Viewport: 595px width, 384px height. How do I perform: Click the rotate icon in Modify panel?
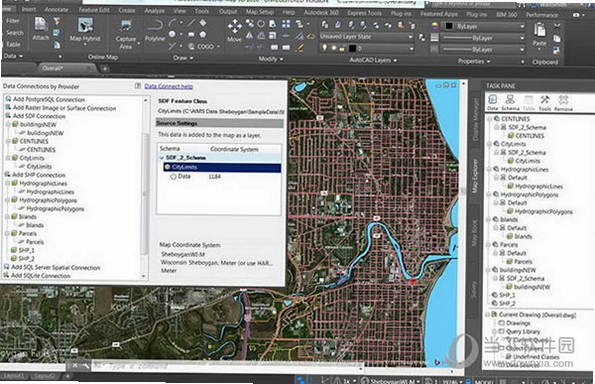point(261,24)
